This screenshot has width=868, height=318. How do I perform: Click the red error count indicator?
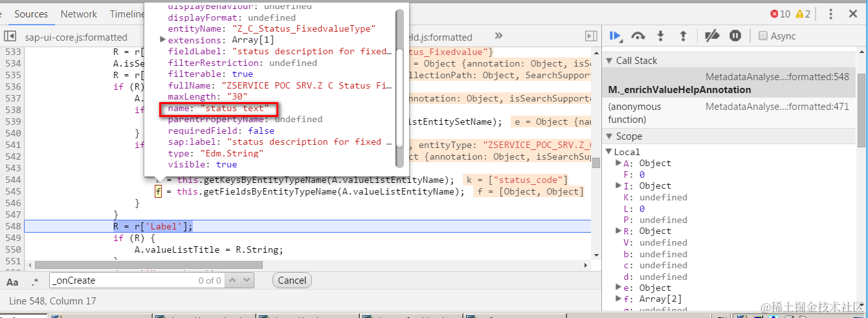click(781, 14)
